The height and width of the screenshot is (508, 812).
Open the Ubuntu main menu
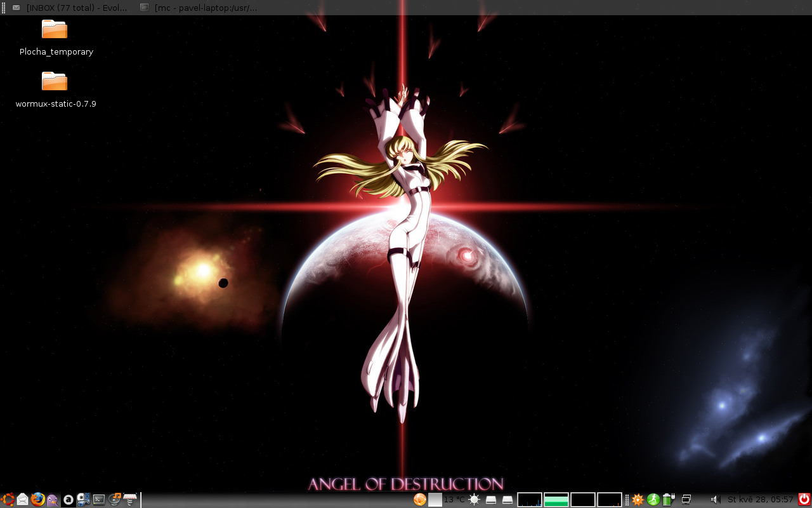click(x=8, y=500)
